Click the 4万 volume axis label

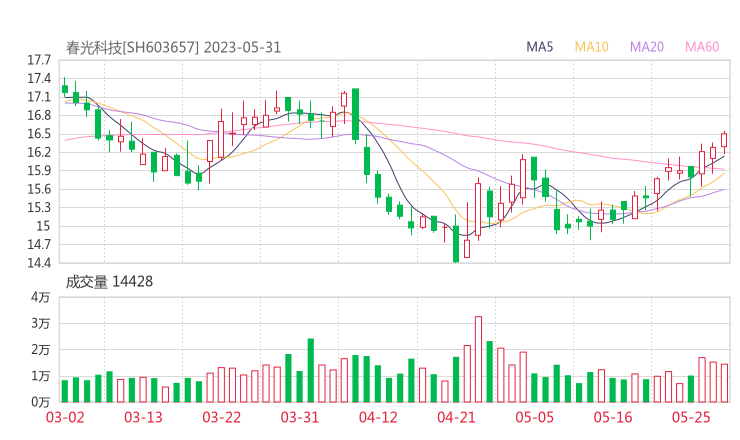tap(41, 297)
